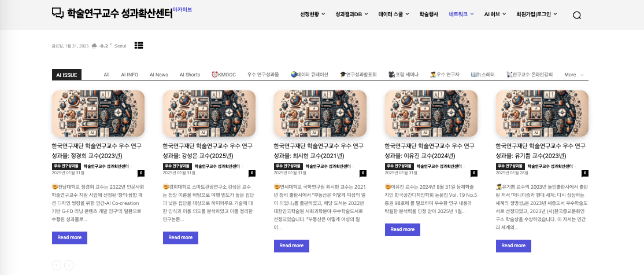This screenshot has width=644, height=275.
Task: Click the 정경희 교수 post thumbnail image
Action: 98,113
